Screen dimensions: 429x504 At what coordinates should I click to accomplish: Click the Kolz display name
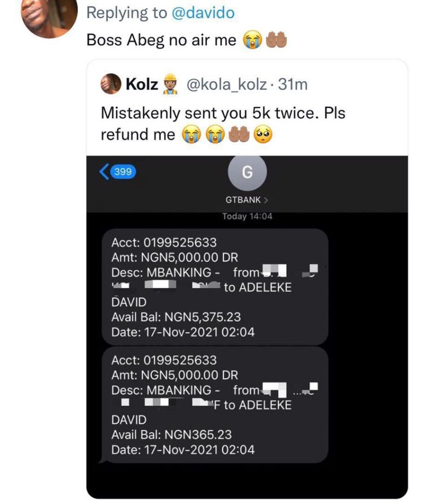[x=142, y=85]
